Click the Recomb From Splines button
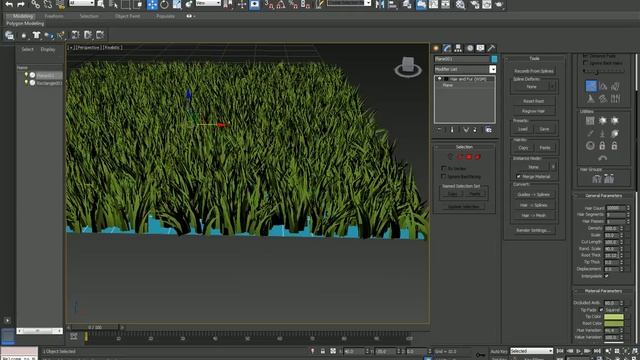Image resolution: width=640 pixels, height=360 pixels. click(x=534, y=71)
